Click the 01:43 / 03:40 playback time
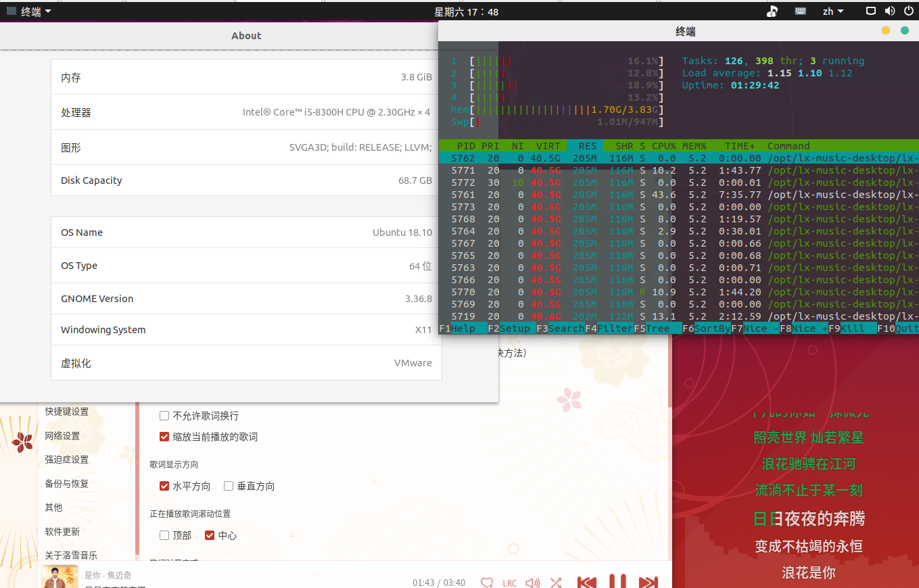Viewport: 919px width, 588px height. tap(439, 583)
